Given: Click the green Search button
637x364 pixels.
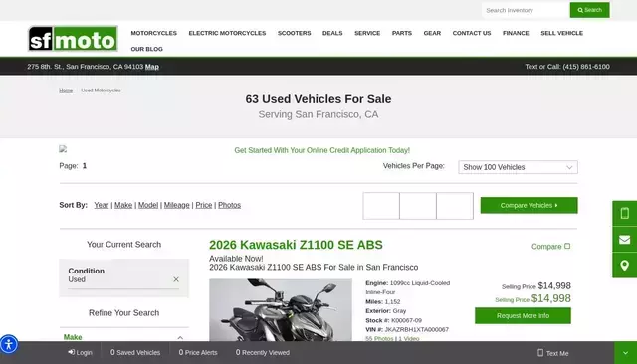Looking at the screenshot, I should [x=589, y=10].
